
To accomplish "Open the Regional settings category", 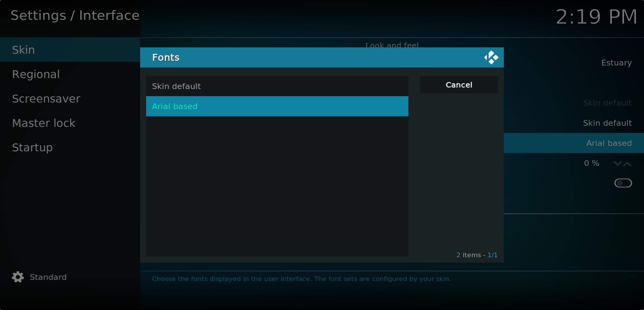I will (x=70, y=74).
